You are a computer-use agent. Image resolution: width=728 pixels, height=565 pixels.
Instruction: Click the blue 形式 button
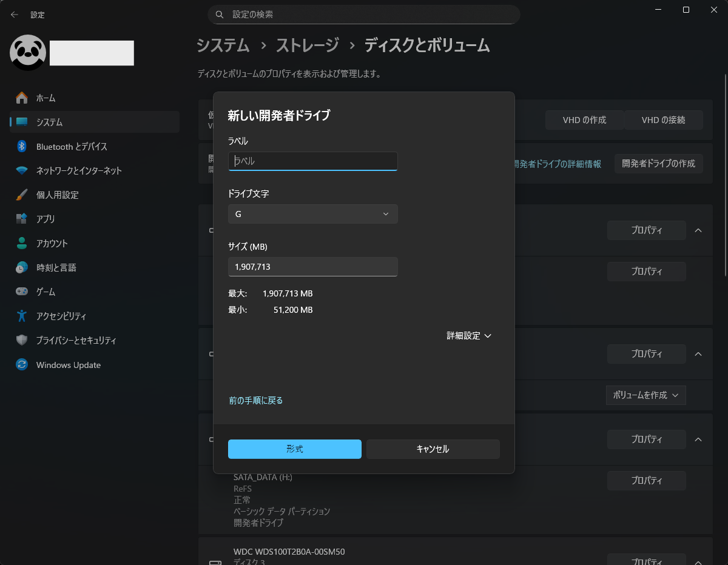[295, 449]
